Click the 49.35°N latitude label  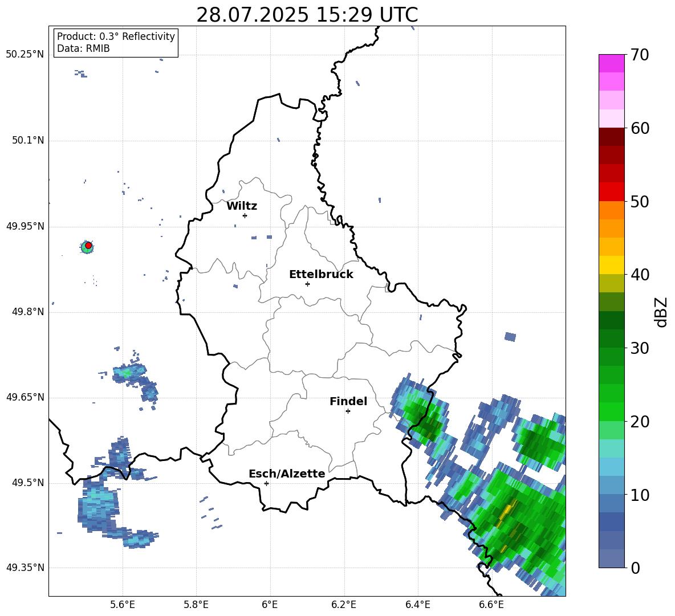click(25, 568)
